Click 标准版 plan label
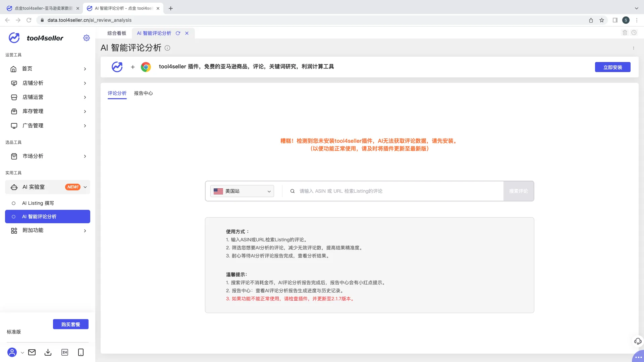Image resolution: width=644 pixels, height=362 pixels. click(x=14, y=332)
